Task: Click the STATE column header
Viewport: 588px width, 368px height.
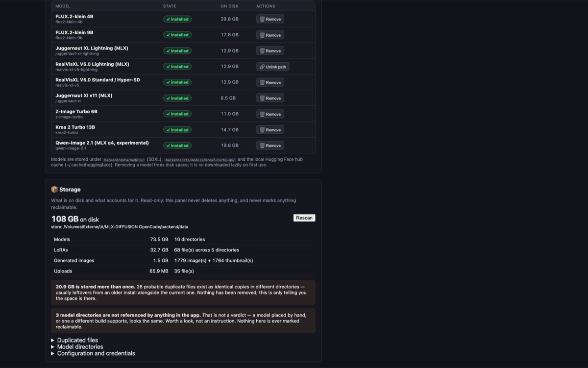Action: coord(170,6)
